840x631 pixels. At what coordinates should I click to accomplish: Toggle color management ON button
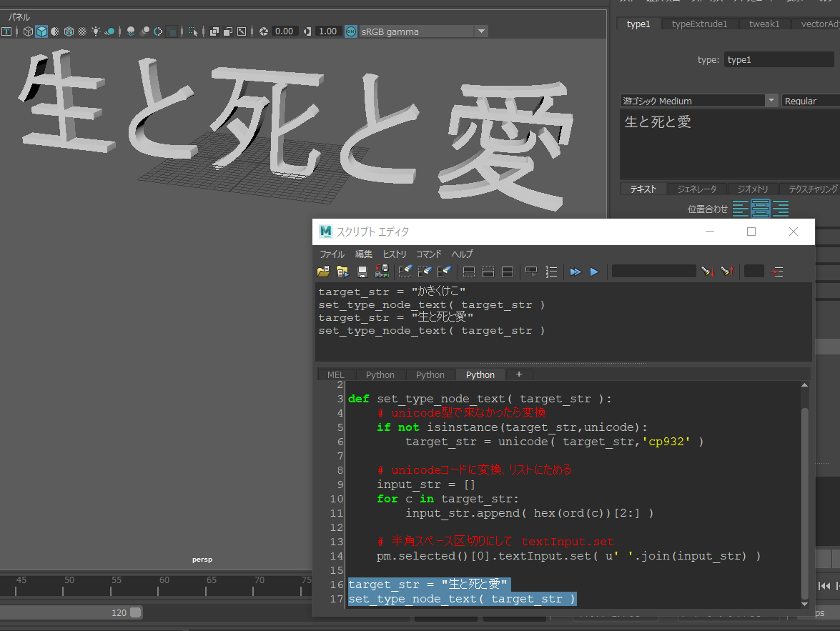pos(351,31)
